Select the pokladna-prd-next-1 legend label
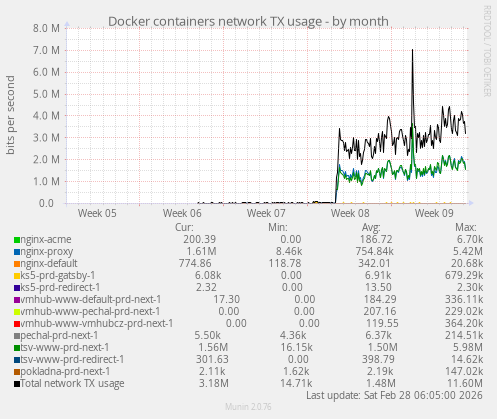 [x=65, y=372]
